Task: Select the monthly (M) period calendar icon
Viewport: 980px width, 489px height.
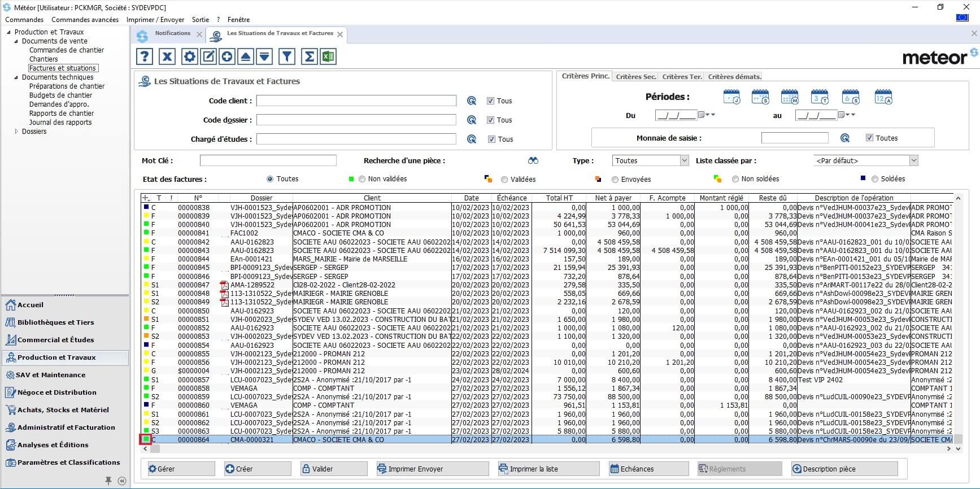Action: coord(790,97)
